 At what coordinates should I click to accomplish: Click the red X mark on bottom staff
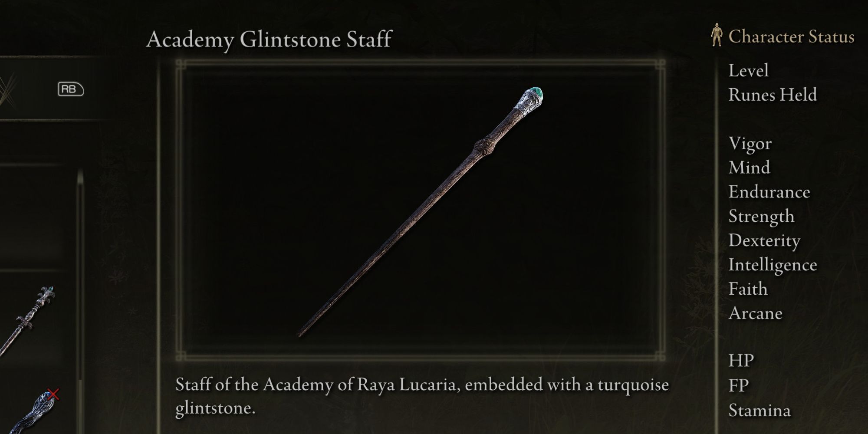tap(53, 394)
